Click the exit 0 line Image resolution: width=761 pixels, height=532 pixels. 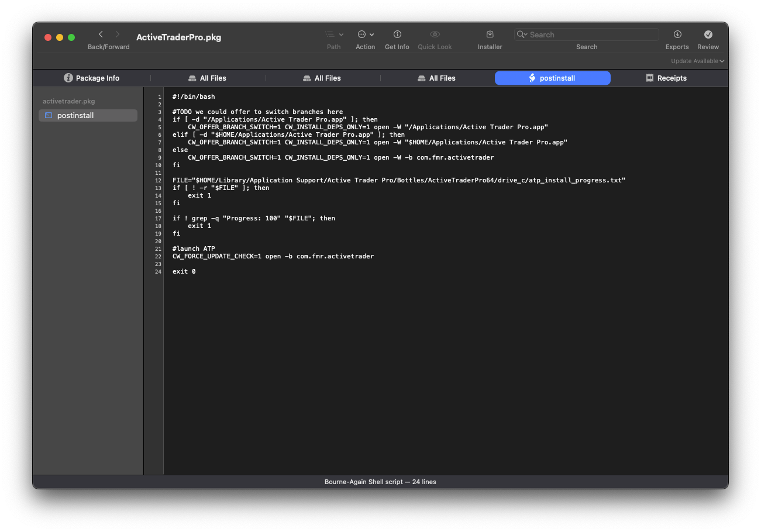[x=184, y=271]
